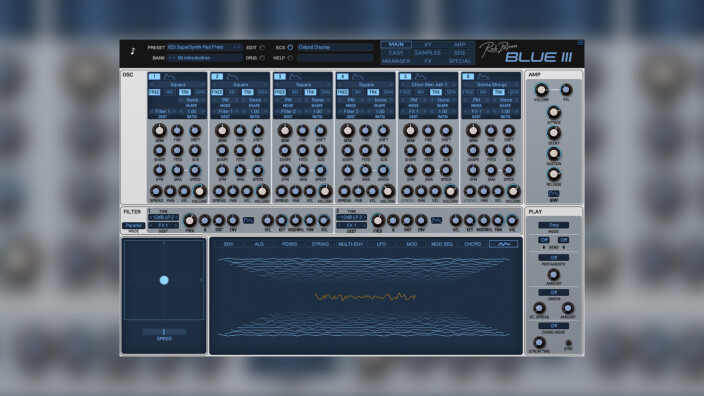Switch to the MAIN page tab
Screen dimensions: 704x396
(396, 44)
